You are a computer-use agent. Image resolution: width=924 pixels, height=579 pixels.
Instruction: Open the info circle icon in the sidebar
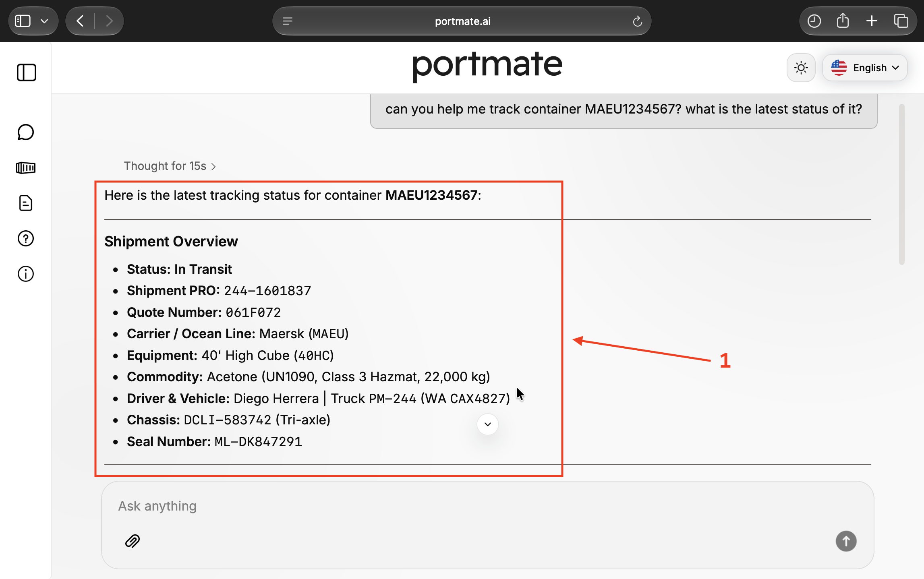point(26,274)
